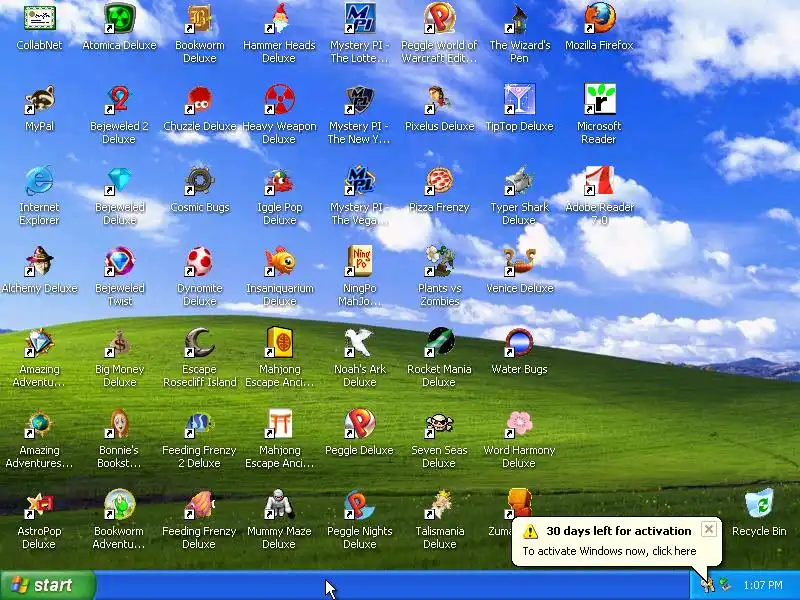Click Mummy Maze Deluxe icon

pyautogui.click(x=279, y=505)
